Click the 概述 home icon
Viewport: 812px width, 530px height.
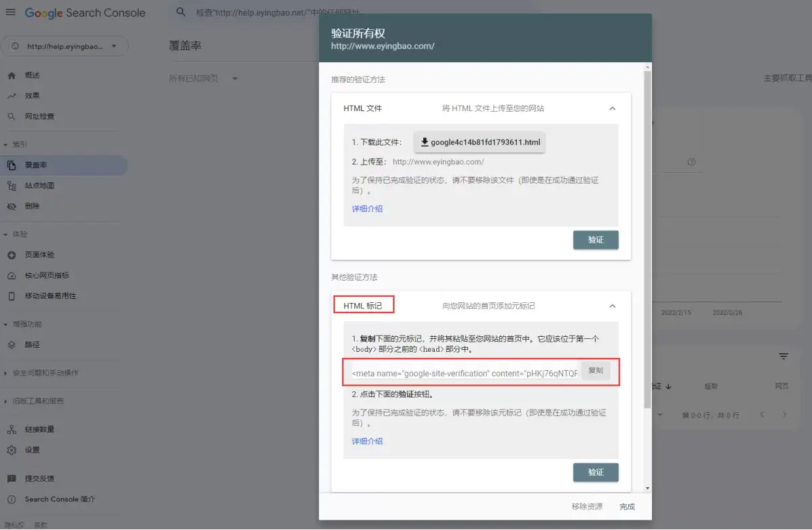coord(12,75)
